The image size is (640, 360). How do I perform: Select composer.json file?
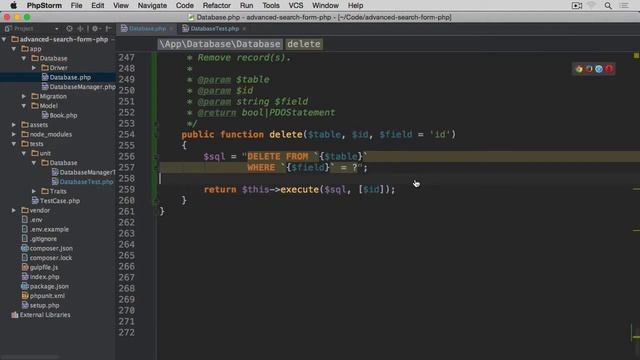click(x=51, y=248)
